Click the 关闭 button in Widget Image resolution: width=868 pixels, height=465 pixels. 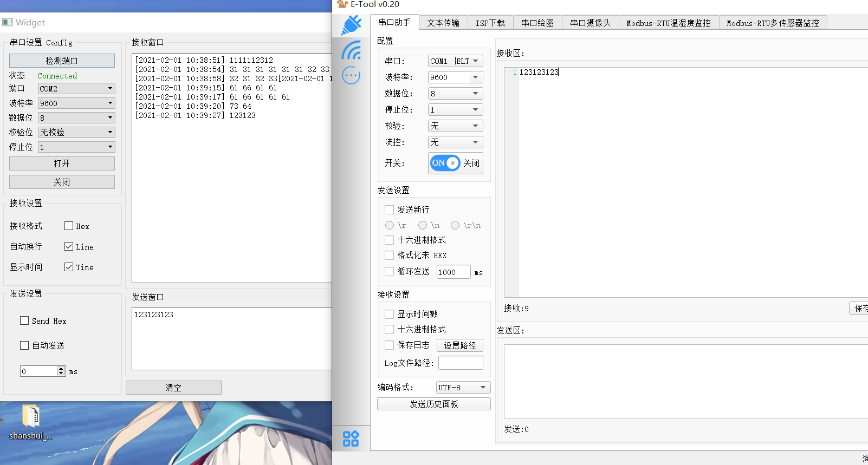click(62, 182)
